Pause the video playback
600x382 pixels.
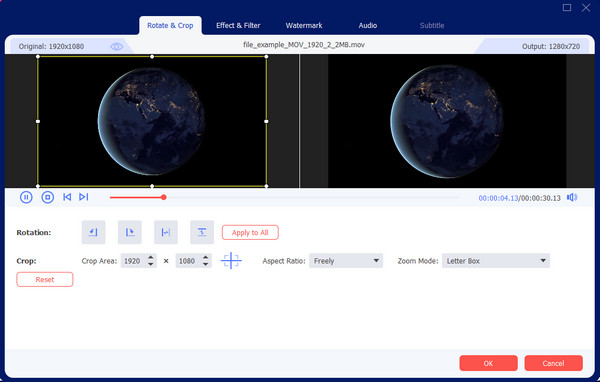(x=26, y=198)
